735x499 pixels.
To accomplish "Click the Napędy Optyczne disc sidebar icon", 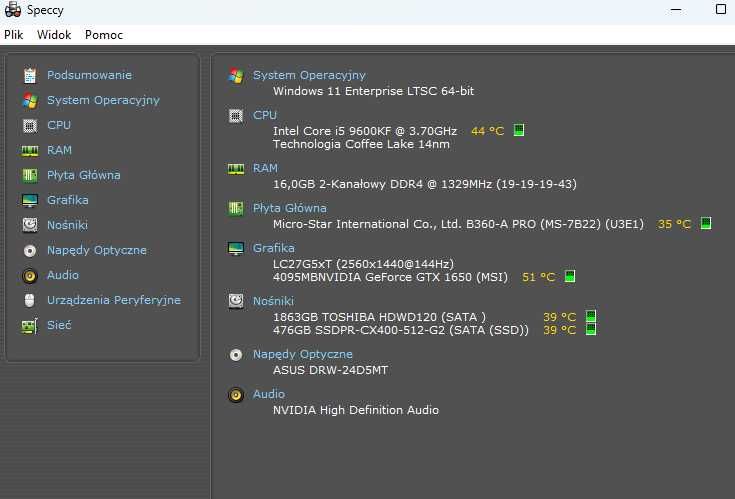I will [x=30, y=251].
